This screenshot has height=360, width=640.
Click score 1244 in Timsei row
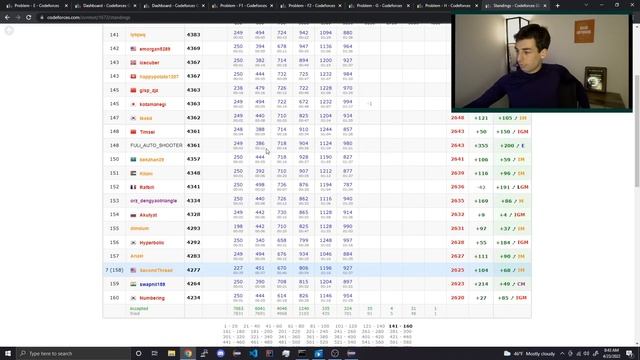325,129
